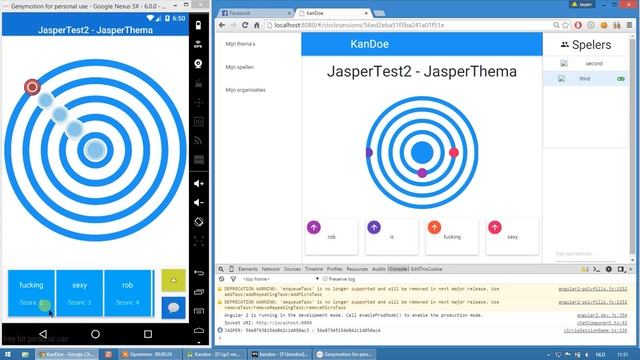Open the angular2.dev.js source link
The image size is (640, 360).
602,316
